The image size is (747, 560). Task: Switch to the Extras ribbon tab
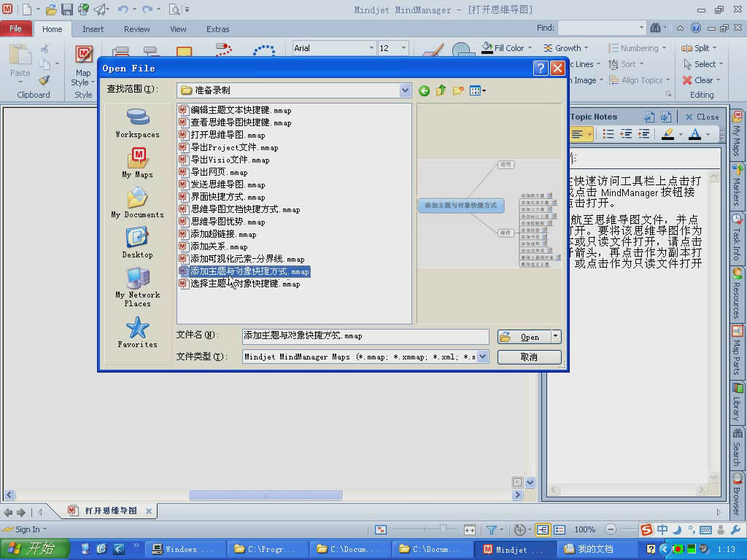coord(217,29)
